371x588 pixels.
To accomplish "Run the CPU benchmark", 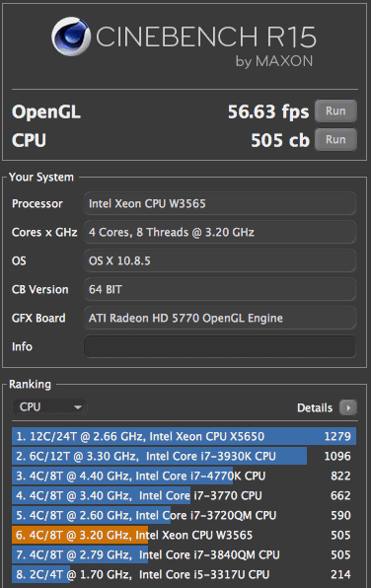I will pyautogui.click(x=335, y=139).
